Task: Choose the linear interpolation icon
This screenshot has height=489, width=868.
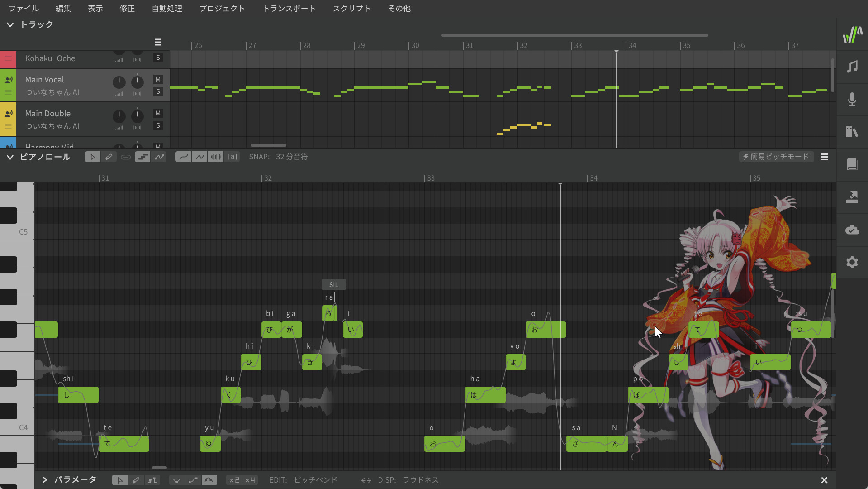Action: [193, 480]
